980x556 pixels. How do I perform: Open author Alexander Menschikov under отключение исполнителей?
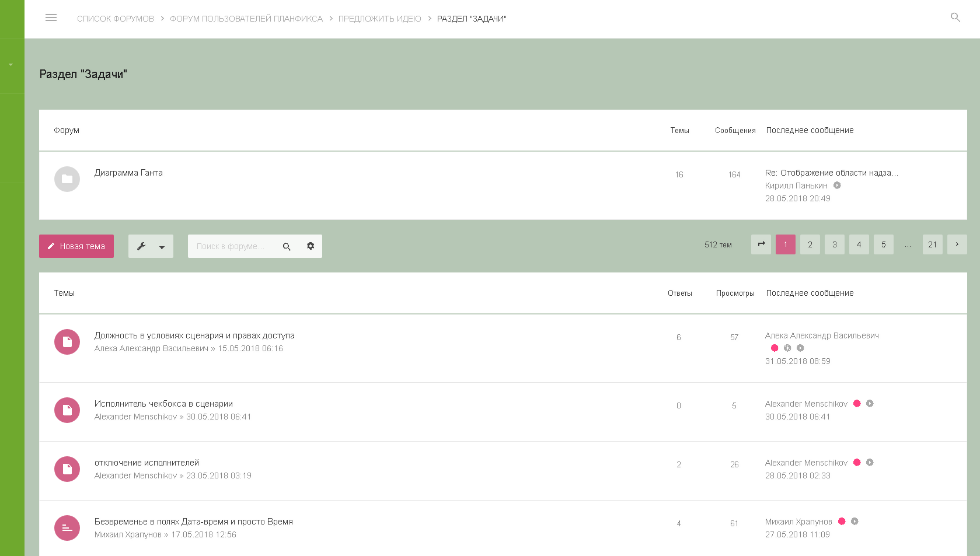click(x=135, y=475)
